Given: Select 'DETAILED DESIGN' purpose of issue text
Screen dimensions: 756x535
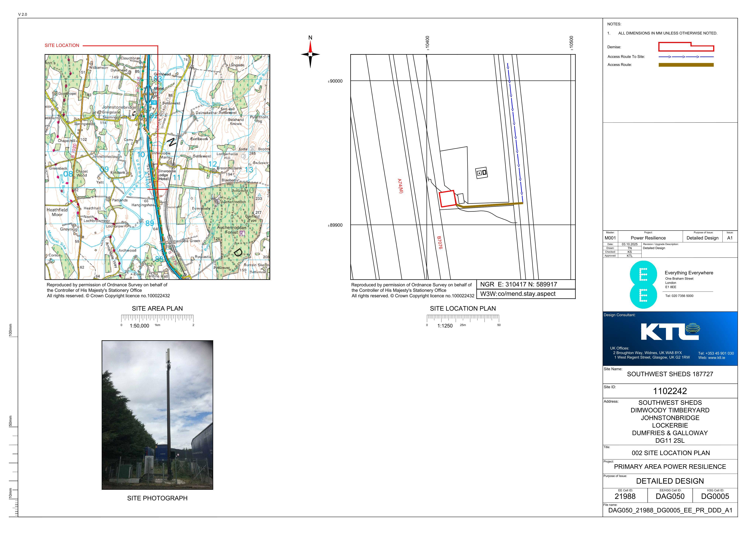Looking at the screenshot, I should pyautogui.click(x=670, y=481).
